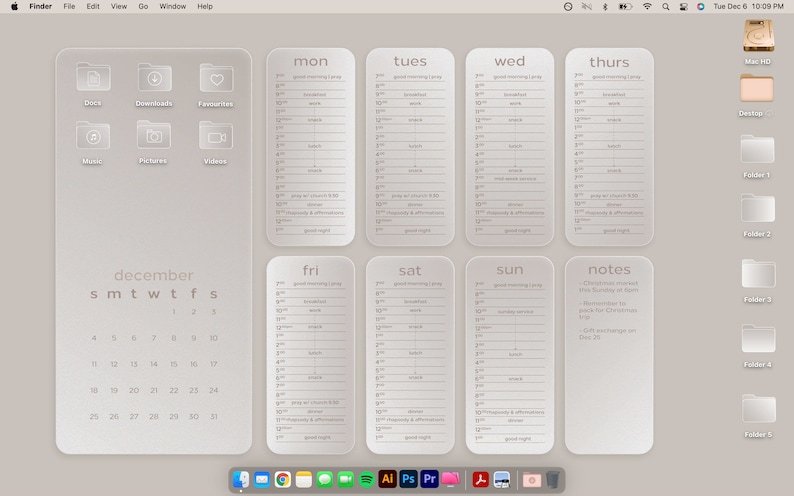Open the File menu
The width and height of the screenshot is (794, 496).
[69, 7]
